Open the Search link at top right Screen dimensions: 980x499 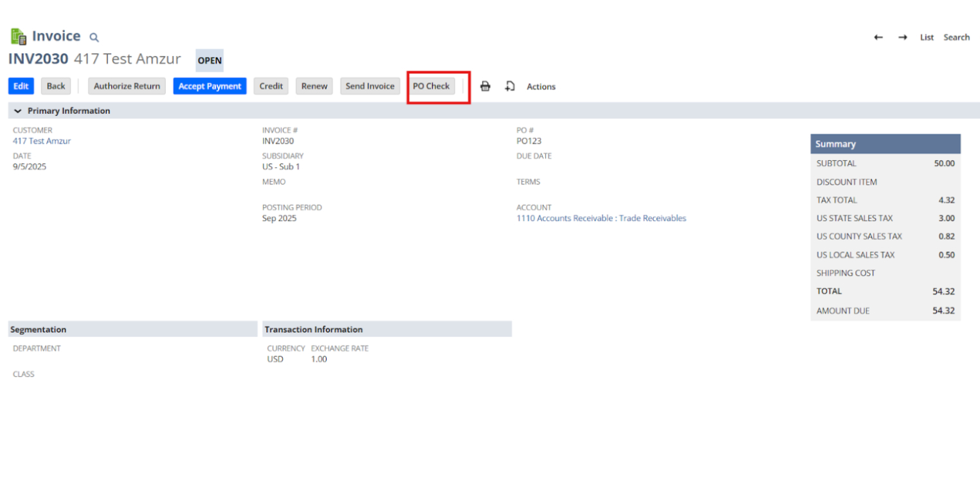[956, 37]
